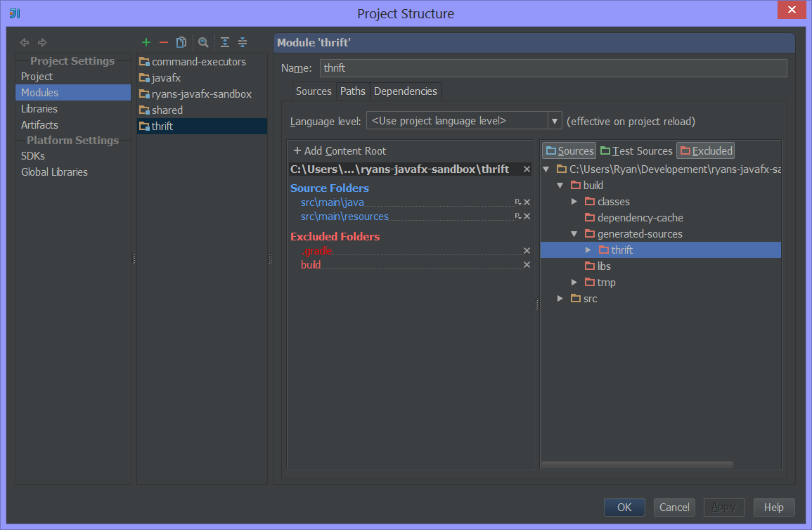Screen dimensions: 812x530
Task: Click the Apply button
Action: [x=724, y=508]
